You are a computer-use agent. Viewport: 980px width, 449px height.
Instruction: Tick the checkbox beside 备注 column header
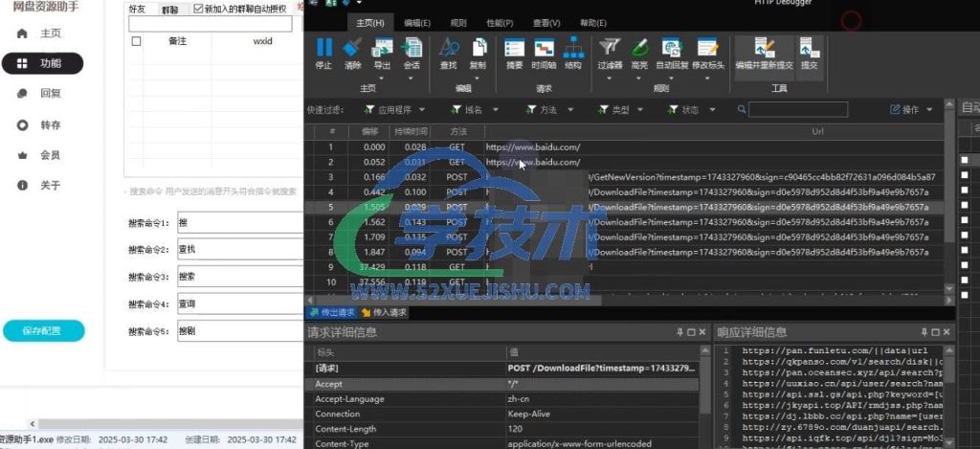[136, 41]
